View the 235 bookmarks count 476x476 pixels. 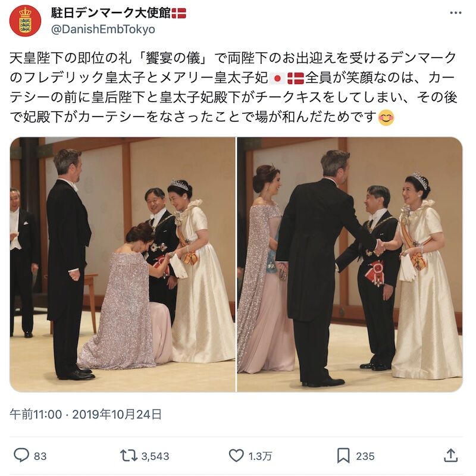click(x=365, y=456)
